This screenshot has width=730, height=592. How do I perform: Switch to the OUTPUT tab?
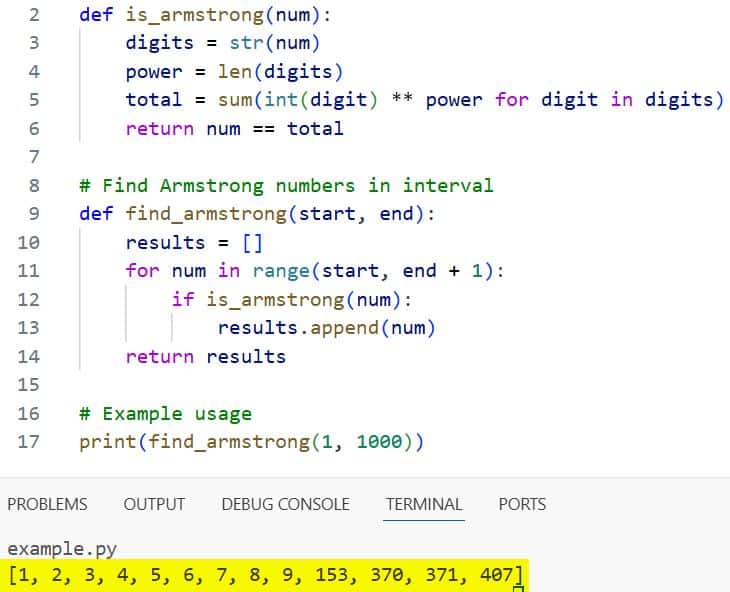coord(154,504)
